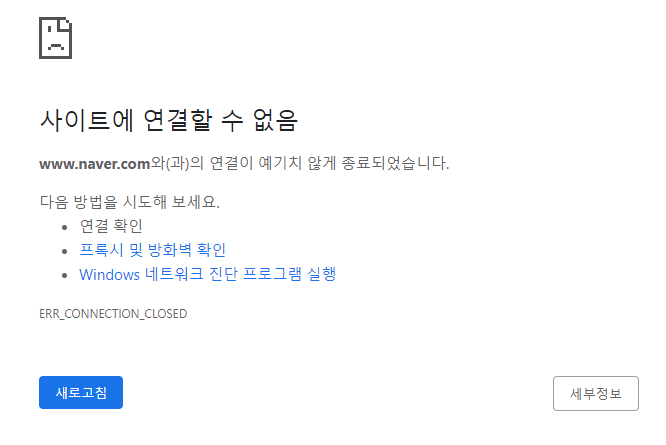666x445 pixels.
Task: Click 다음 방법을 시도해 보세요 text
Action: 130,202
